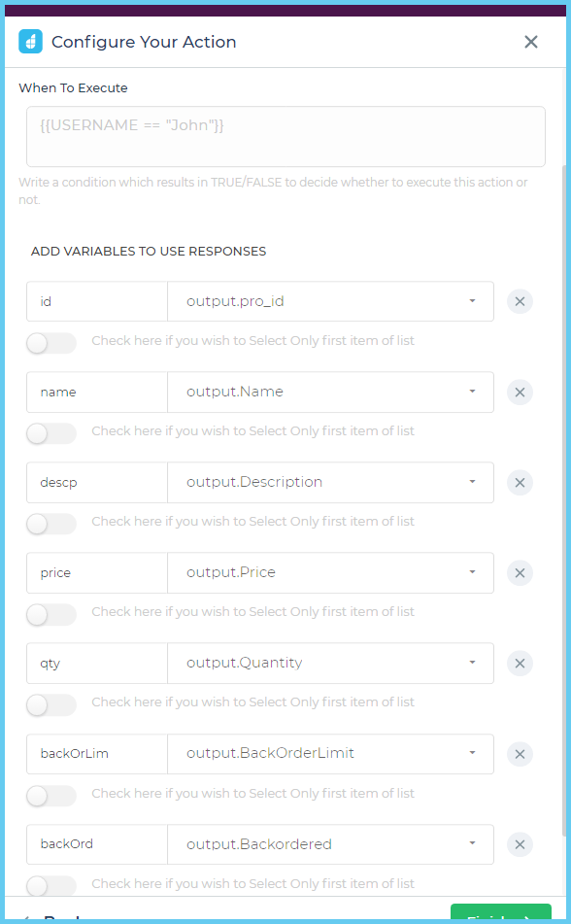
Task: Remove the name variable row
Action: 520,393
